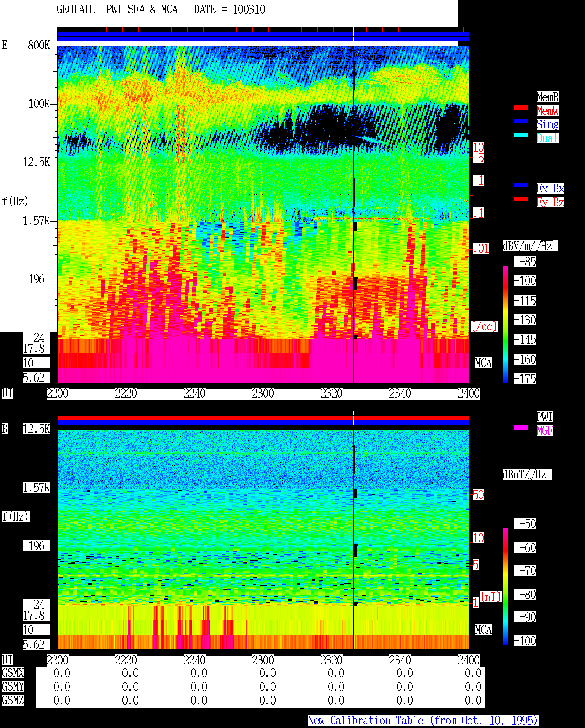Click the GSMZ row label
This screenshot has height=728, width=585.
(13, 701)
